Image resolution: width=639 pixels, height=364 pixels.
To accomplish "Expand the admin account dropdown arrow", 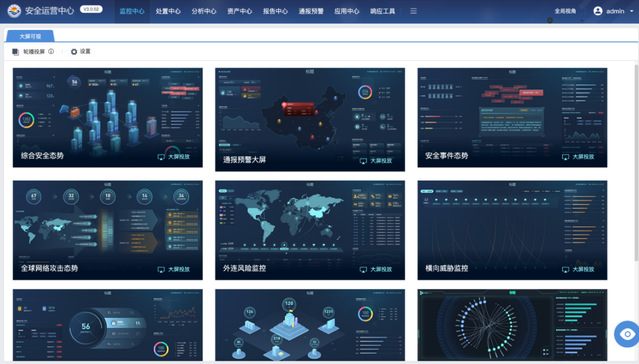I will coord(632,11).
